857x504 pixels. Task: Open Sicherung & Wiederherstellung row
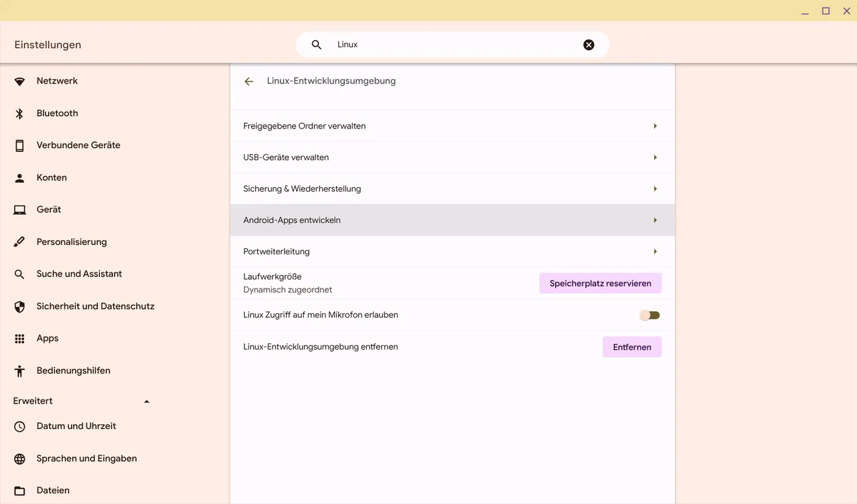(453, 189)
